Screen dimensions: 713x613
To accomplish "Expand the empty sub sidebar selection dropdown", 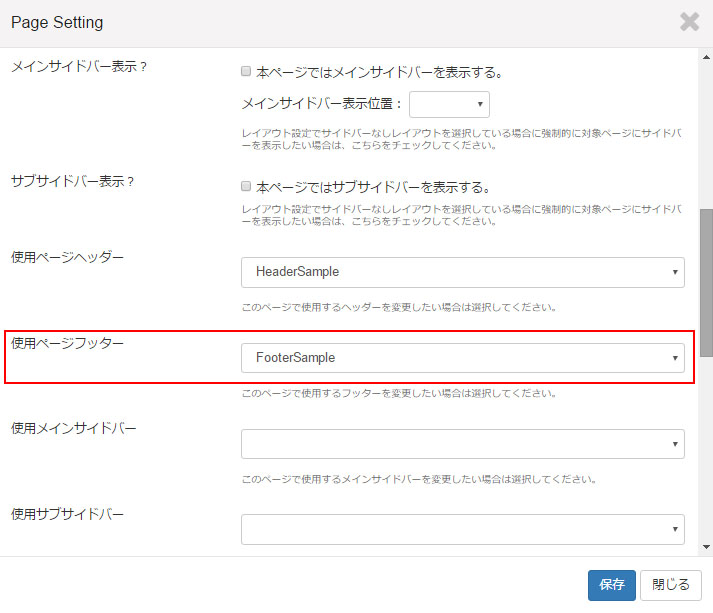I will tap(462, 529).
